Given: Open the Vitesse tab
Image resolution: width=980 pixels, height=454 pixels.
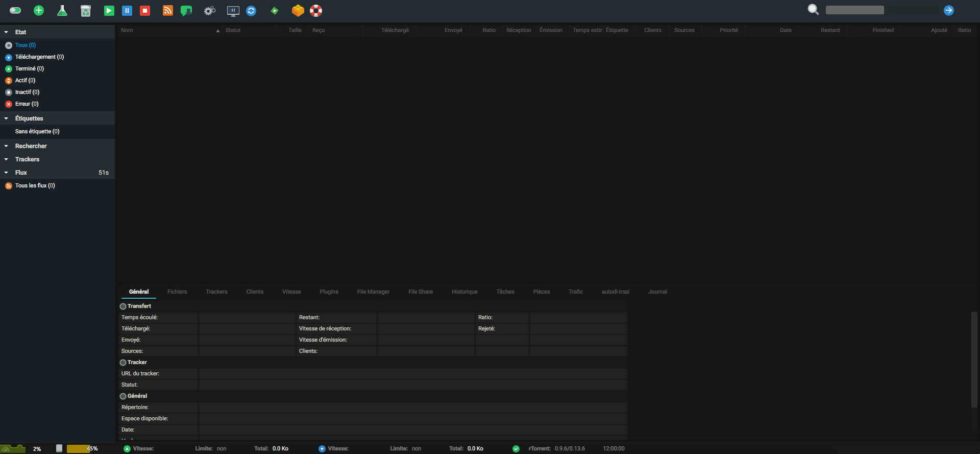Looking at the screenshot, I should coord(291,292).
